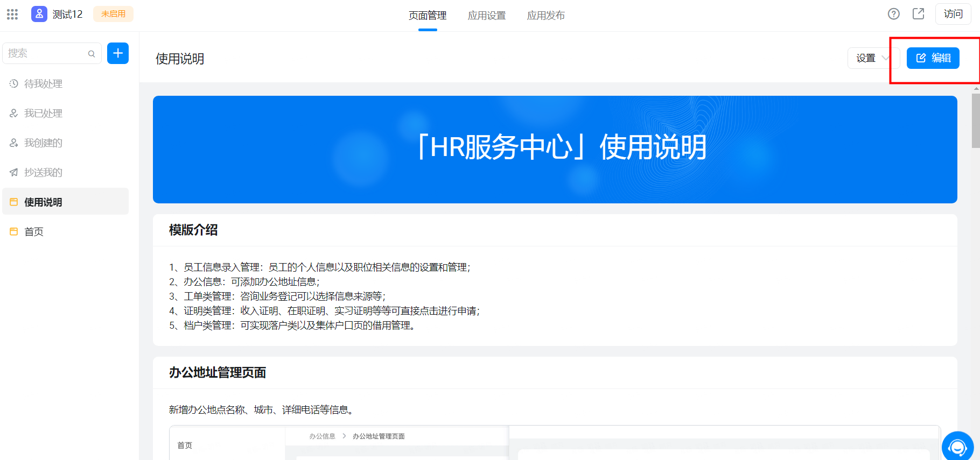Go to the 应用发布 tab
The width and height of the screenshot is (980, 460).
tap(546, 15)
